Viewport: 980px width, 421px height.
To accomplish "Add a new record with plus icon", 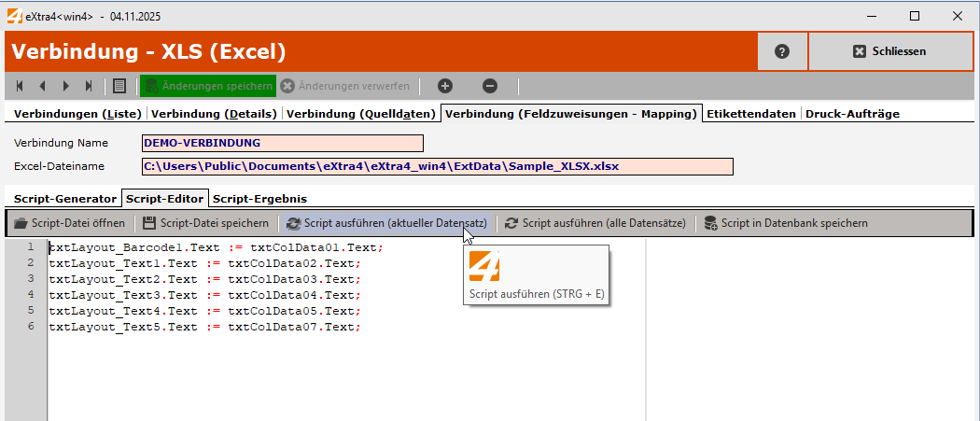I will (x=445, y=86).
